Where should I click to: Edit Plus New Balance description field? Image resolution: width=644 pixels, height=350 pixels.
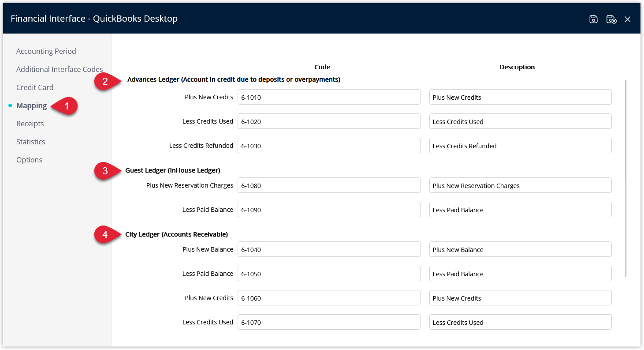[521, 249]
